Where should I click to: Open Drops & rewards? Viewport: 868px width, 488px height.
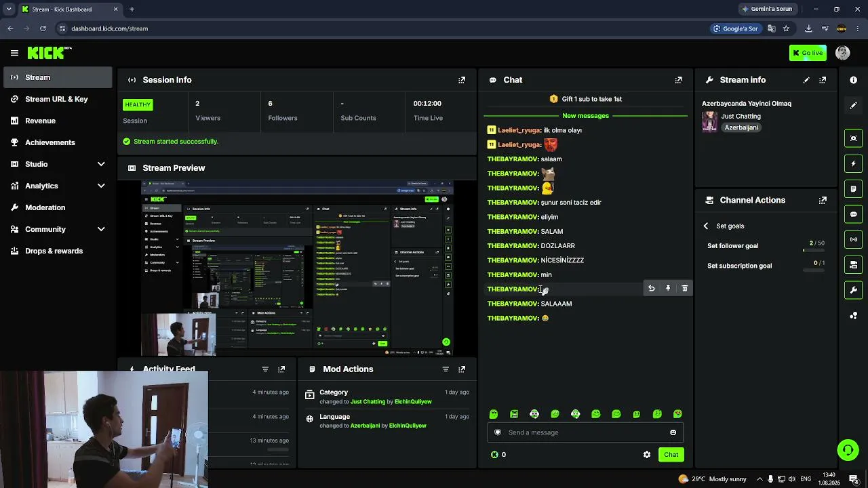click(58, 251)
